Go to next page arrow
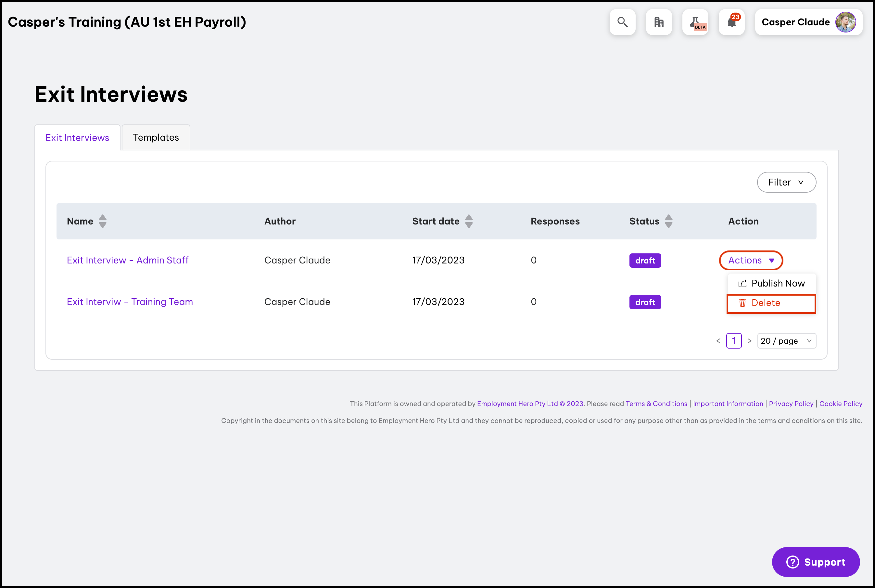This screenshot has width=875, height=588. click(x=749, y=341)
